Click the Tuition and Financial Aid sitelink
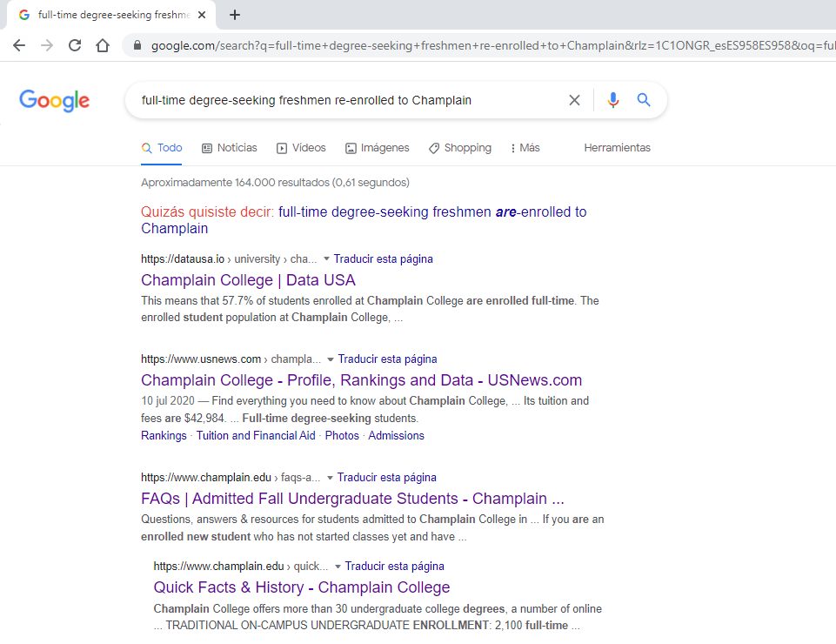The width and height of the screenshot is (836, 644). point(256,436)
